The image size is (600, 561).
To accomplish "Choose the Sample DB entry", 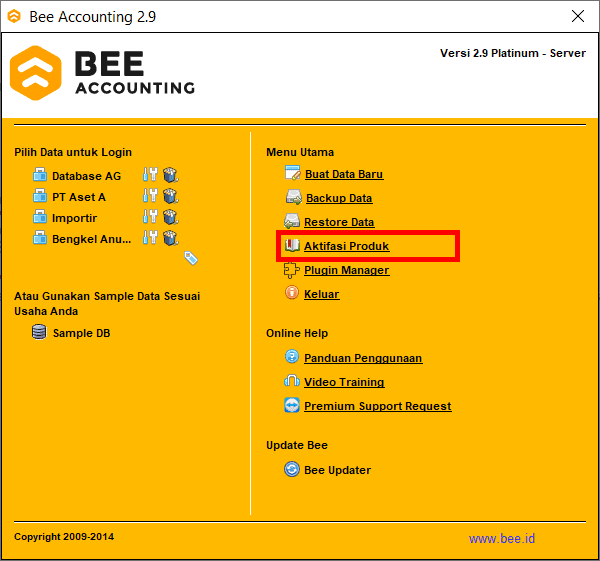I will coord(82,333).
